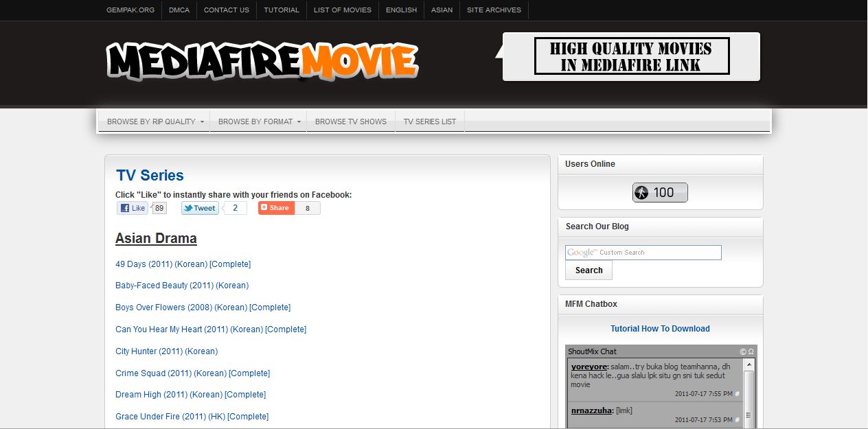Select the English top navigation item
The width and height of the screenshot is (868, 429).
401,10
